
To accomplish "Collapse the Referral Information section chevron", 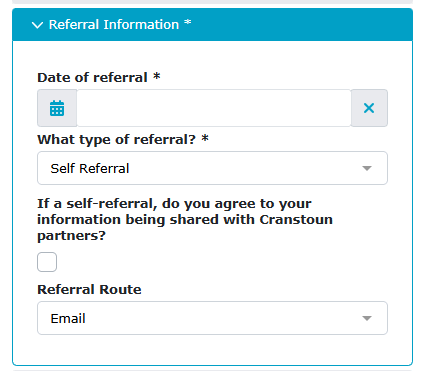I will point(37,25).
